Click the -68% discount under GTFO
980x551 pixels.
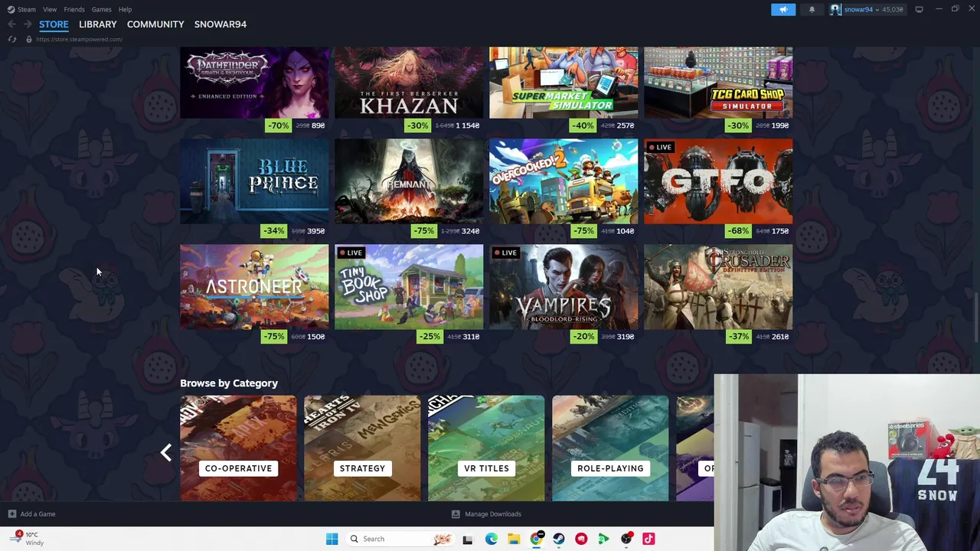point(739,231)
